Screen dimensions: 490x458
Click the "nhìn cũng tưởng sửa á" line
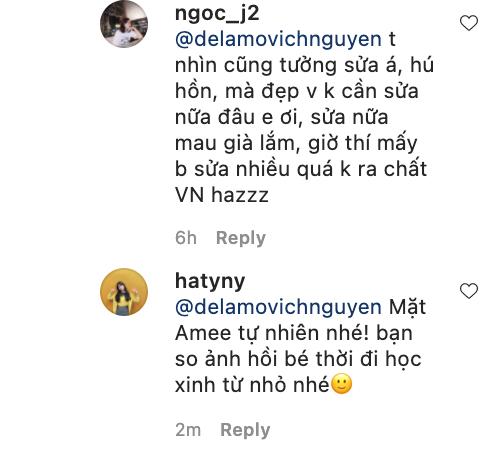tap(304, 65)
